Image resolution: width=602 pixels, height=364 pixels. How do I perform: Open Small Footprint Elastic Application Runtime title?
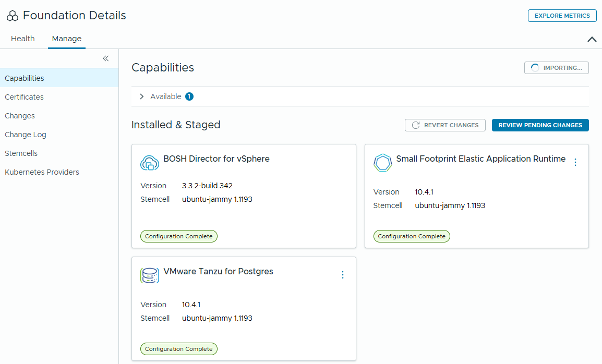click(x=480, y=159)
